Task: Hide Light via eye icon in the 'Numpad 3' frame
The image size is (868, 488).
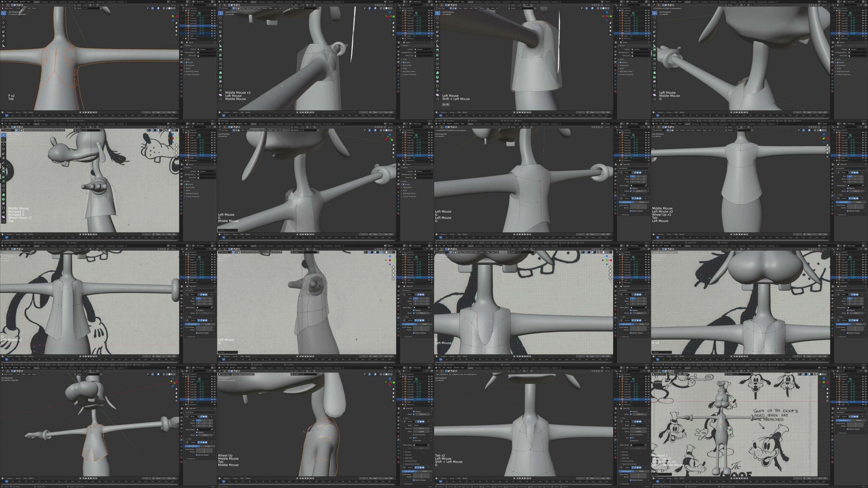Action: click(215, 158)
